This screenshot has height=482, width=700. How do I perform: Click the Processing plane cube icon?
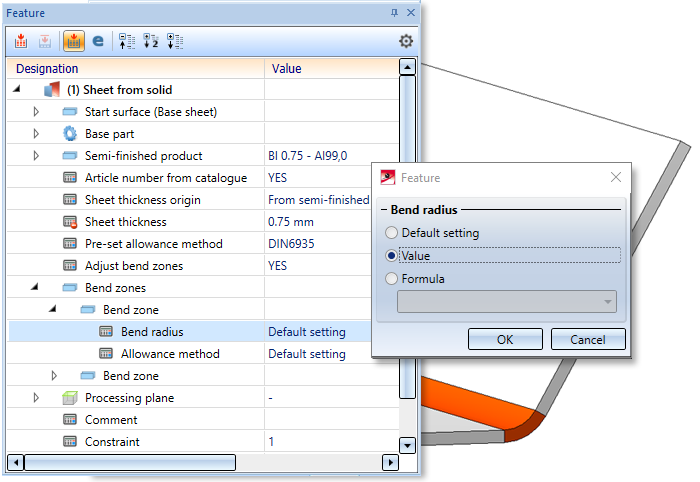tap(70, 398)
